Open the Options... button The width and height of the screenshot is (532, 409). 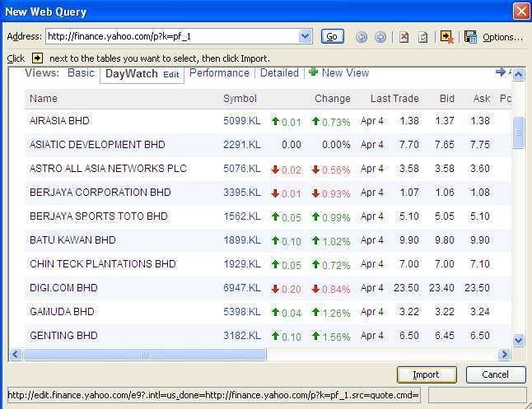tap(502, 37)
